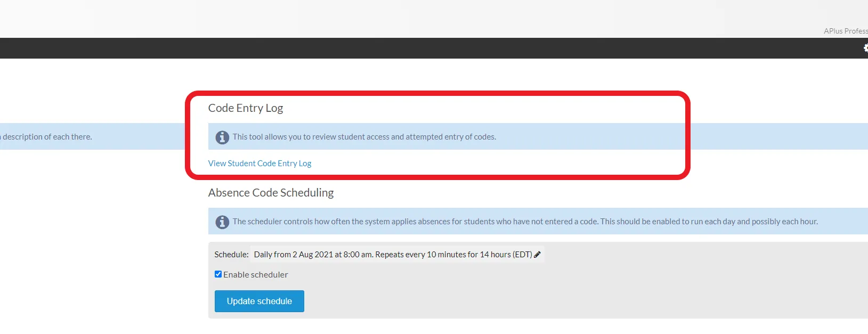Click the info icon in the scheduler description banner

coord(222,222)
